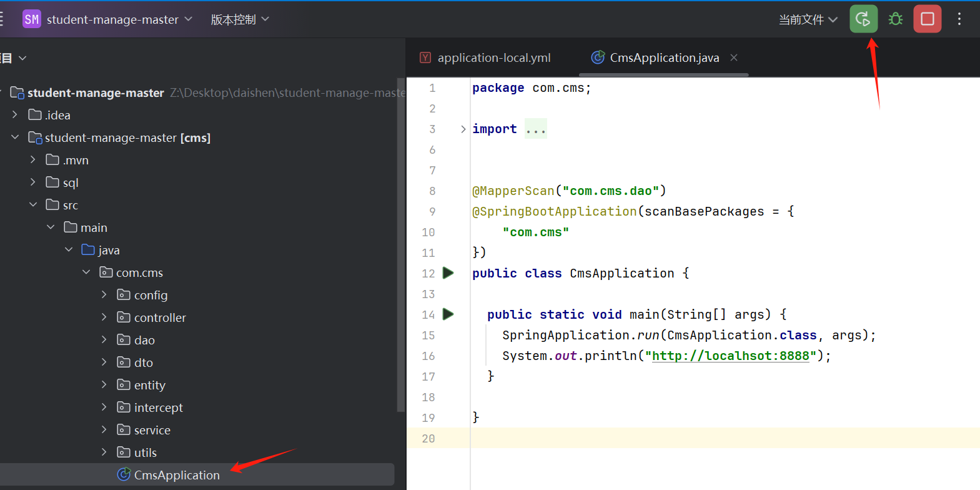Place cursor on empty line 20

pos(725,438)
